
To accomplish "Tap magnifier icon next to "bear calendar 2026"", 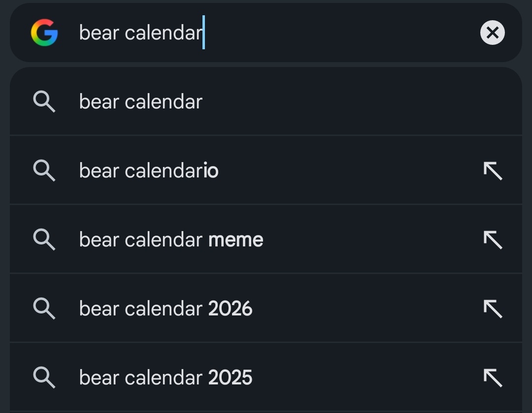I will (x=44, y=309).
